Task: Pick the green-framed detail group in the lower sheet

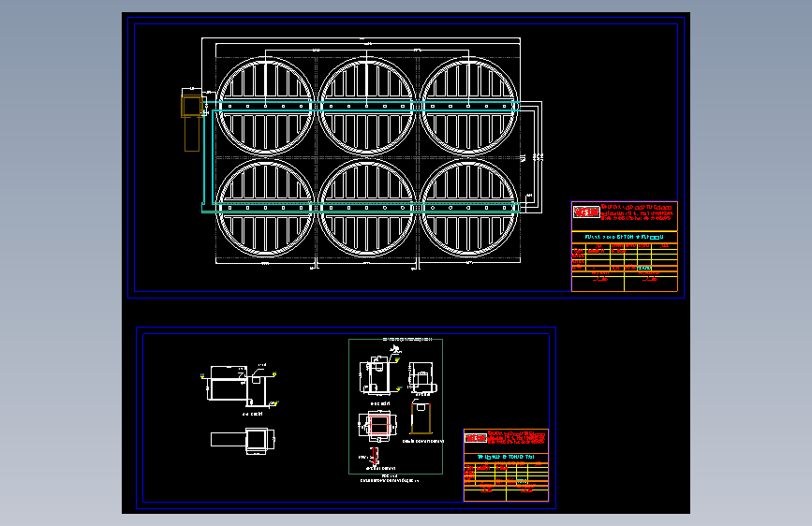Action: point(395,406)
